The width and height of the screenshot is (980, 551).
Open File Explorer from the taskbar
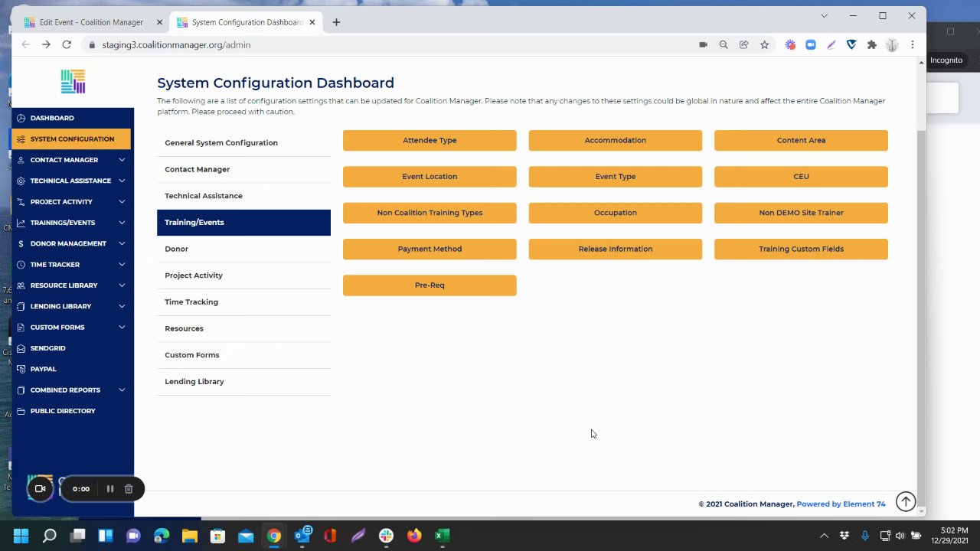tap(189, 536)
